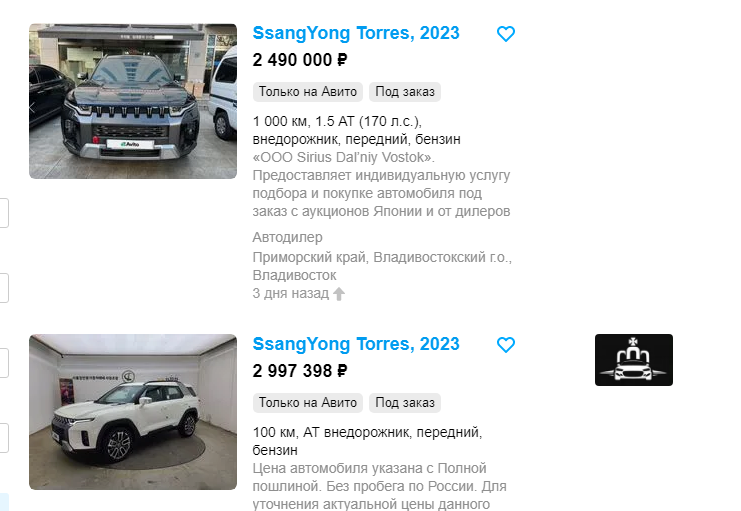Open first SsangYong Torres, 2023 title link

point(356,33)
